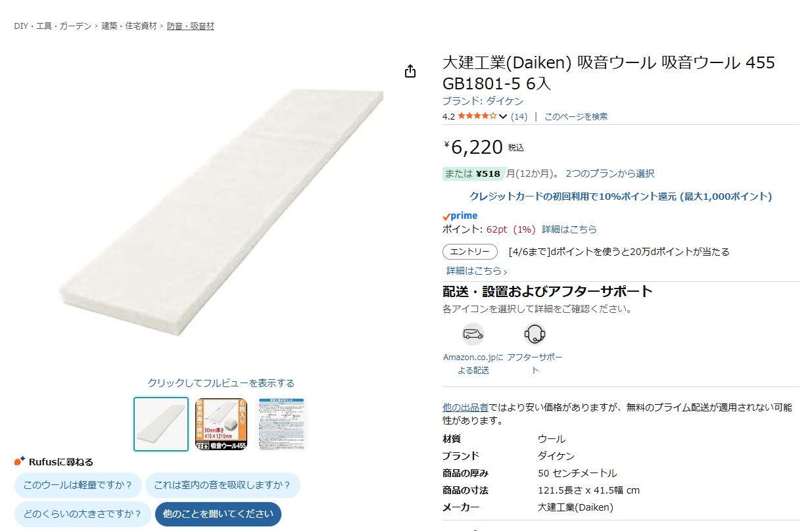Select the first product thumbnail

pos(161,424)
